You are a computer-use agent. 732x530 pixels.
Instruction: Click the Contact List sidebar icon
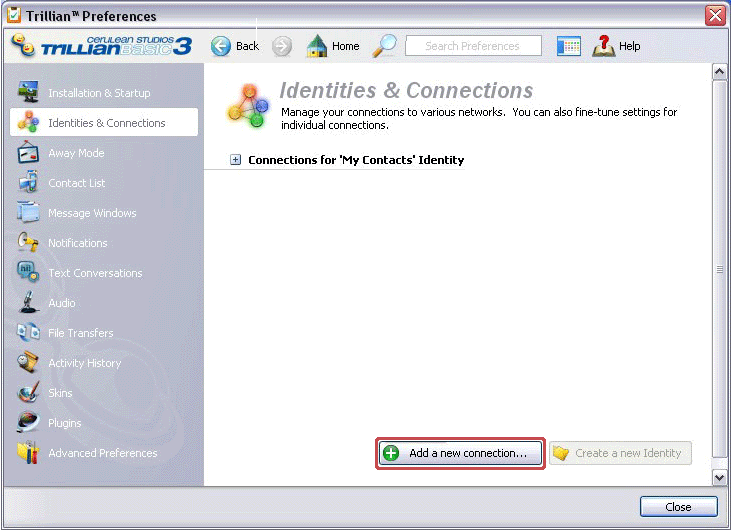[x=28, y=182]
